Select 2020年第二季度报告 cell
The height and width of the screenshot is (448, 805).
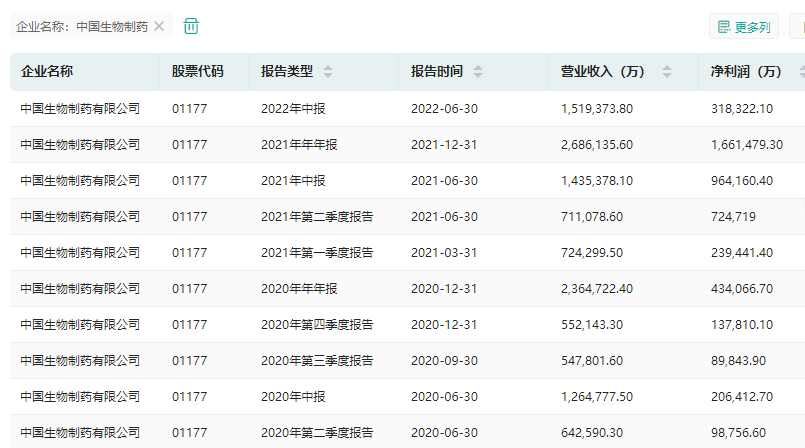click(317, 432)
